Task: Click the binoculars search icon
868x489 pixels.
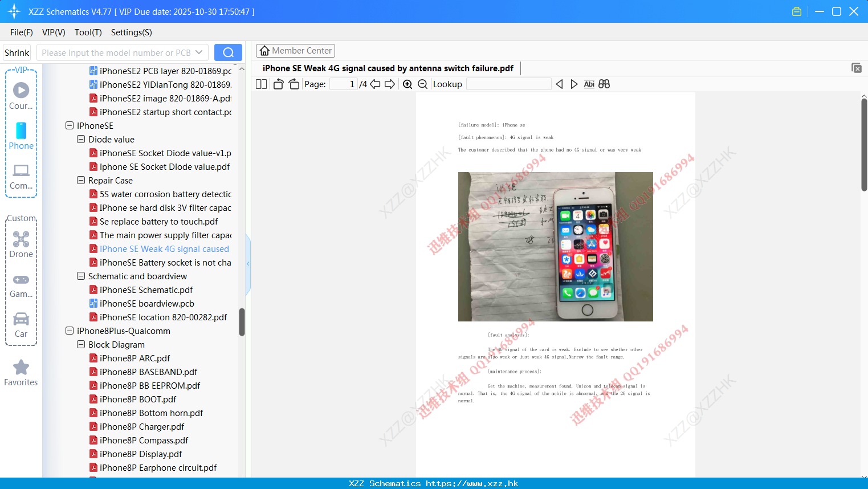Action: [x=604, y=84]
